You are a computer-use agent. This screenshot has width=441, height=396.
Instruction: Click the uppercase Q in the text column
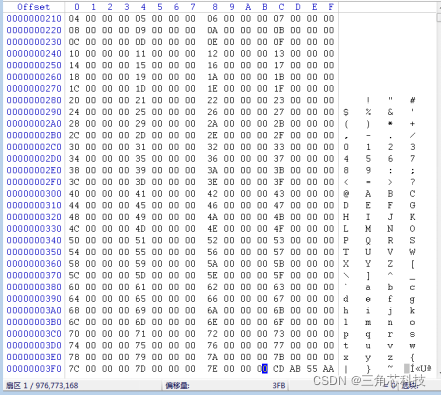pos(368,241)
